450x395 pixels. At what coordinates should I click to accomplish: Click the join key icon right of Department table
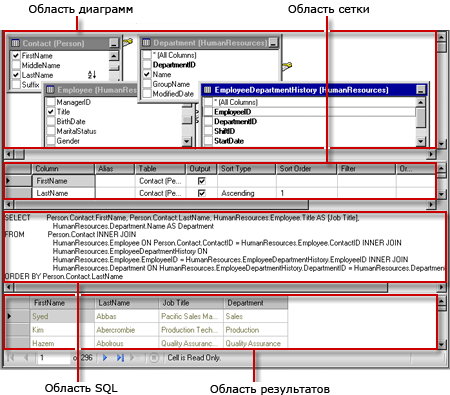[x=287, y=66]
